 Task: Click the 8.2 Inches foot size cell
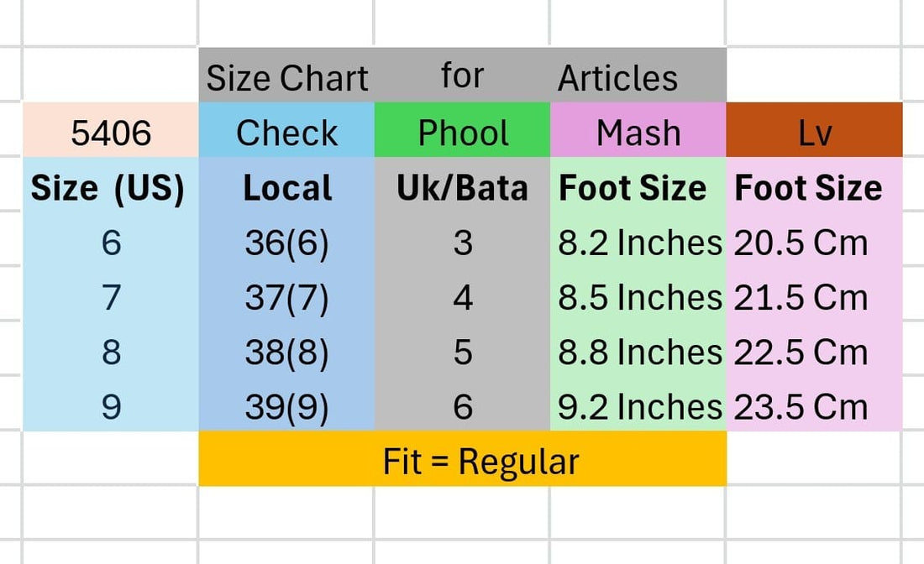(x=639, y=243)
